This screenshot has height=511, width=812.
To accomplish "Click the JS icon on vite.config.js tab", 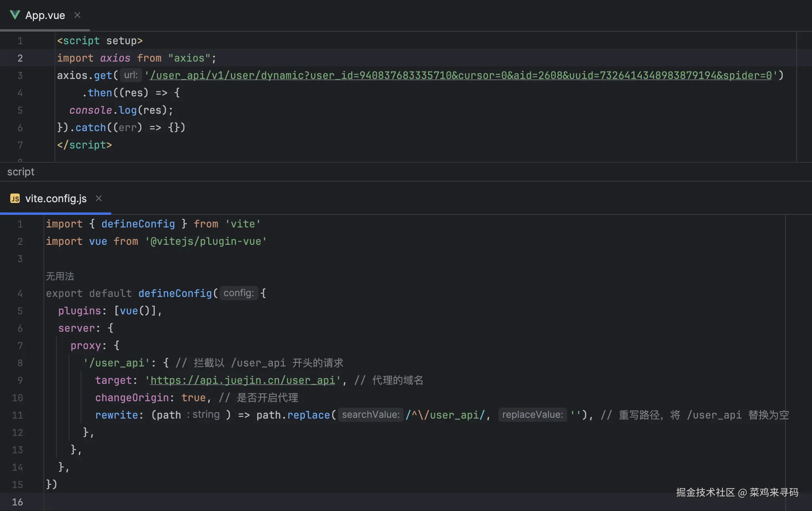I will [15, 198].
